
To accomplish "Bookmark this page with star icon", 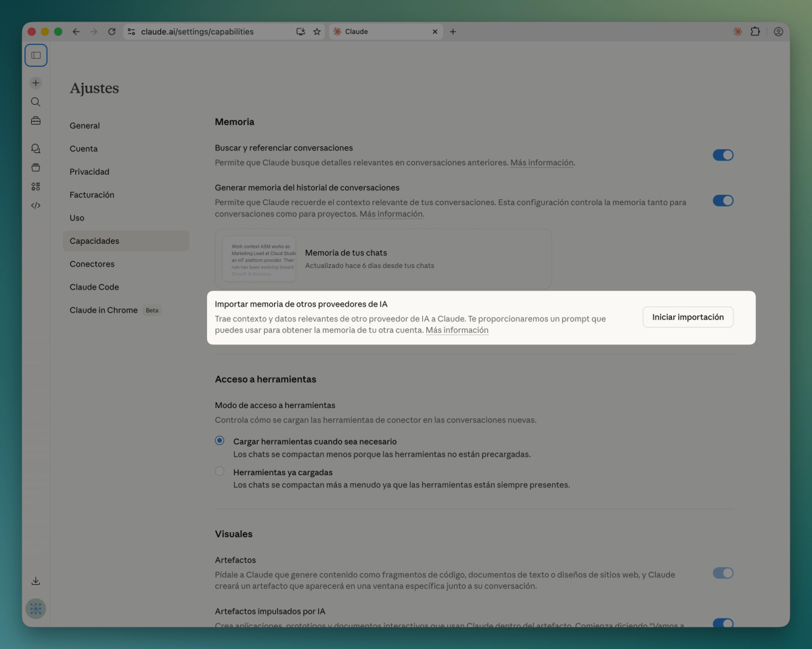I will point(317,32).
